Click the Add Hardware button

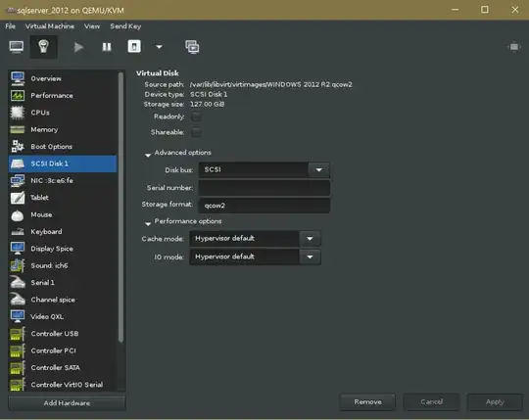[67, 402]
